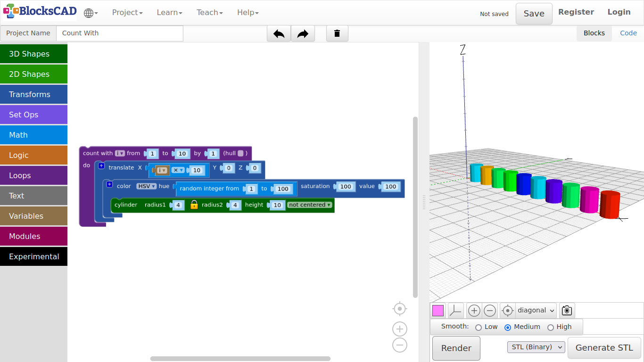Select High smoothness option

click(550, 327)
